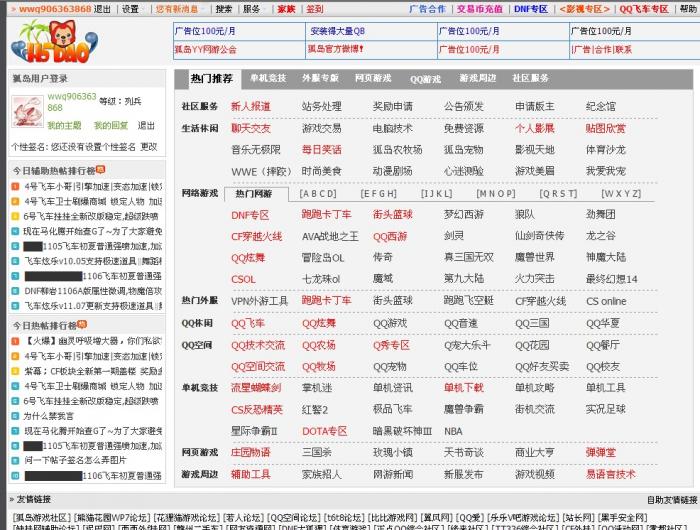This screenshot has width=700, height=530.
Task: Click the 广告|合作|联系 ad link
Action: point(602,50)
